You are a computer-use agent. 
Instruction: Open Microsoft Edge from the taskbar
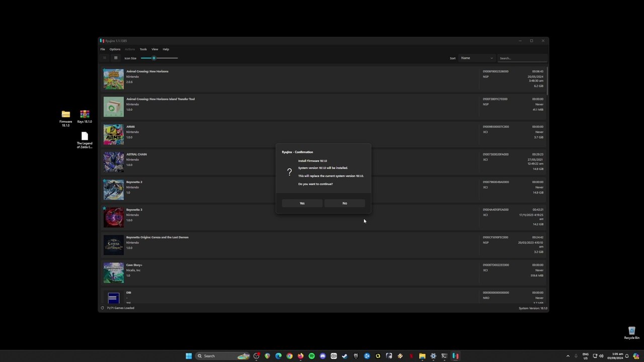[x=278, y=356]
